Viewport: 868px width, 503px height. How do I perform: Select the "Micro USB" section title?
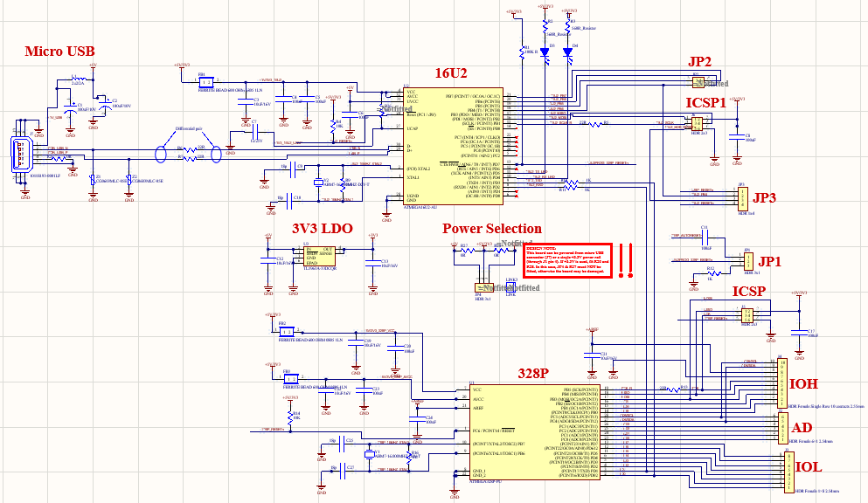tap(59, 52)
